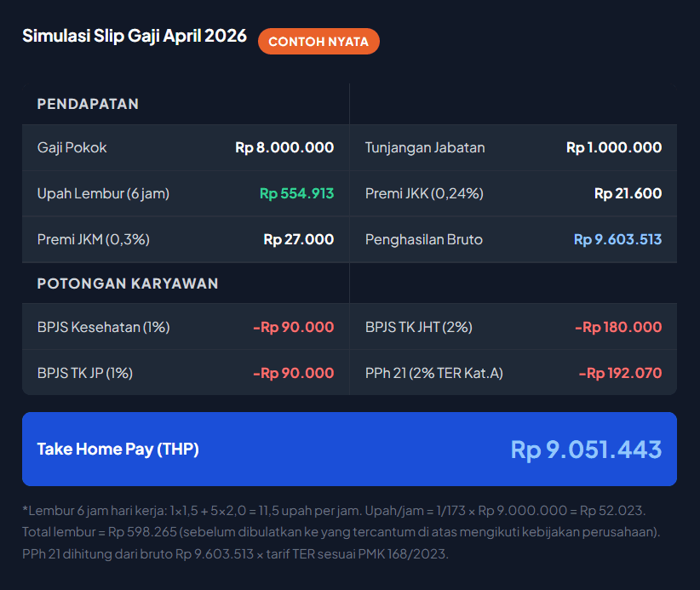Click the POTONGAN KARYAWAN section header
Image resolution: width=700 pixels, height=590 pixels.
pos(128,284)
